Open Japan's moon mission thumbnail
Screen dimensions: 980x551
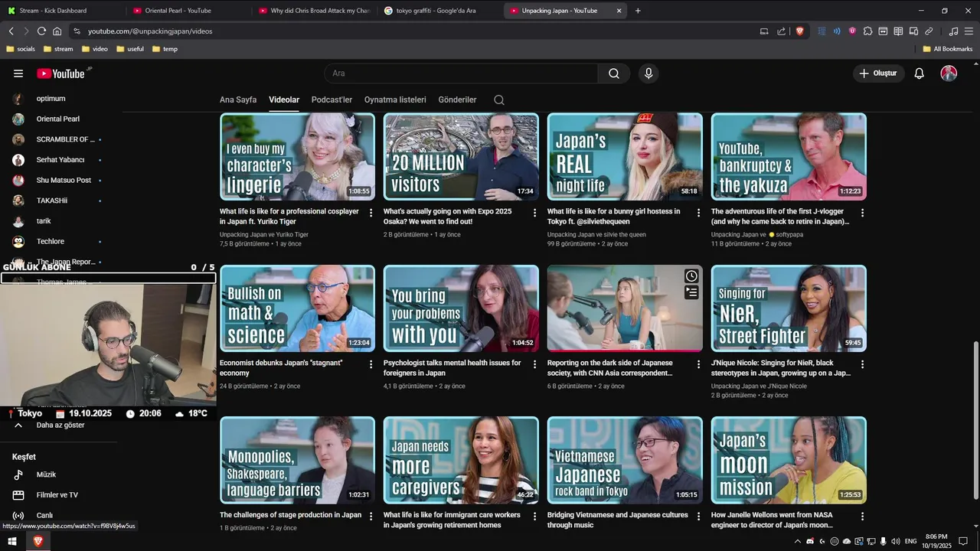click(789, 460)
